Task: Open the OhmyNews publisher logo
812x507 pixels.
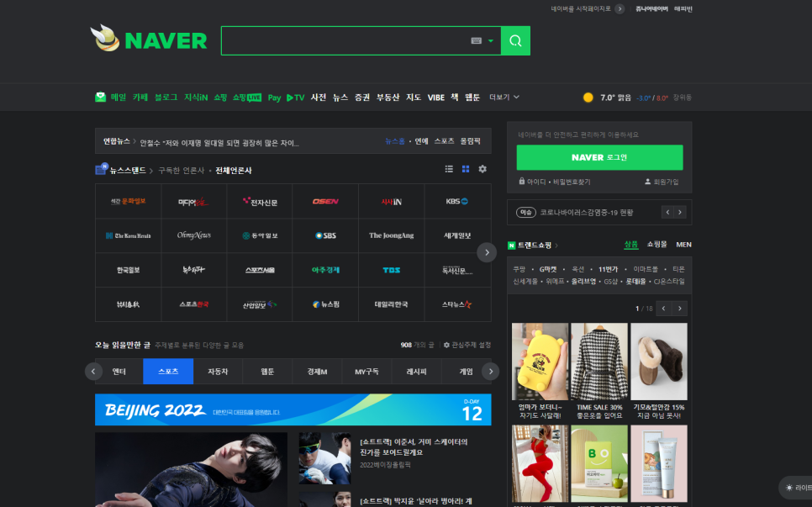Action: [x=193, y=235]
